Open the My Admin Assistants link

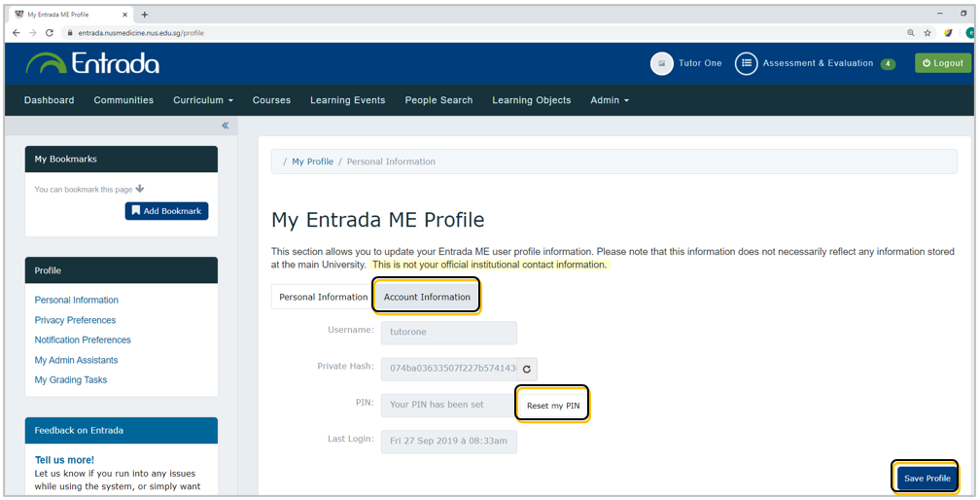click(76, 360)
